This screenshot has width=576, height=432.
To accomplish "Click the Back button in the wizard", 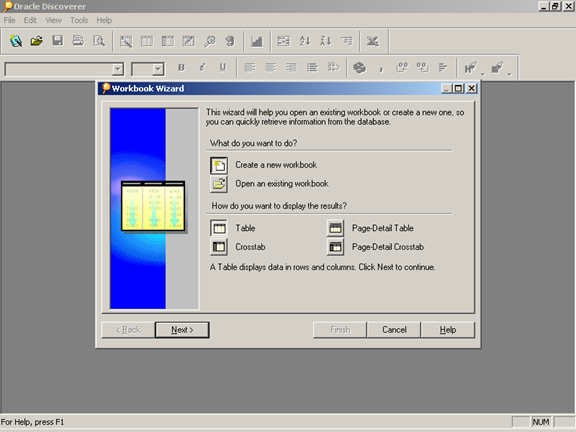I will point(128,330).
